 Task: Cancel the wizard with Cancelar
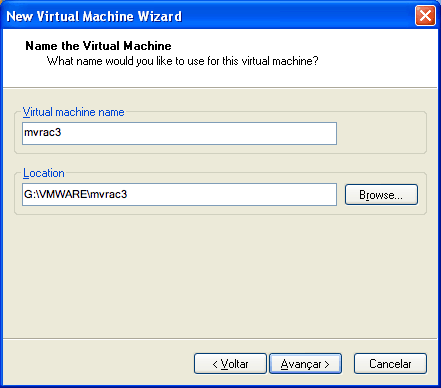(x=390, y=364)
